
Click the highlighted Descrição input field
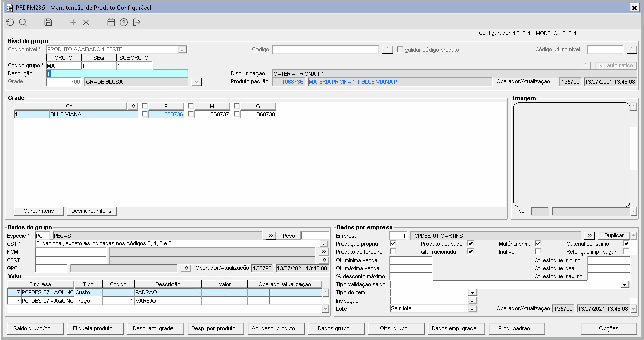point(116,74)
